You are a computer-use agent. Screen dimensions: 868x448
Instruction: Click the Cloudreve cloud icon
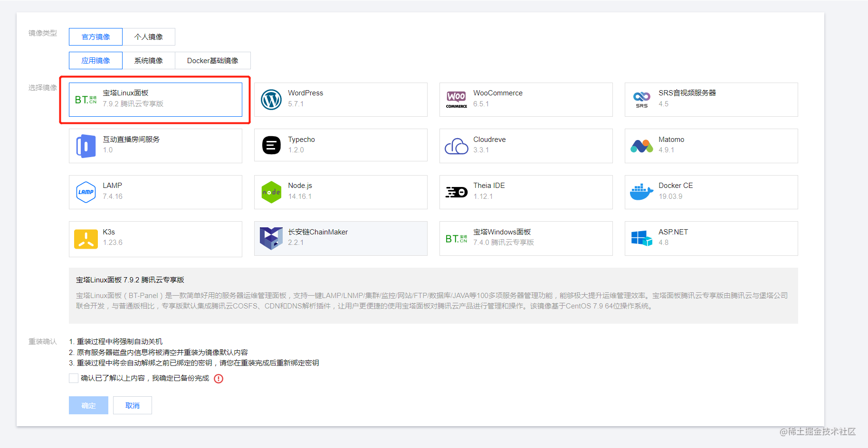(457, 146)
